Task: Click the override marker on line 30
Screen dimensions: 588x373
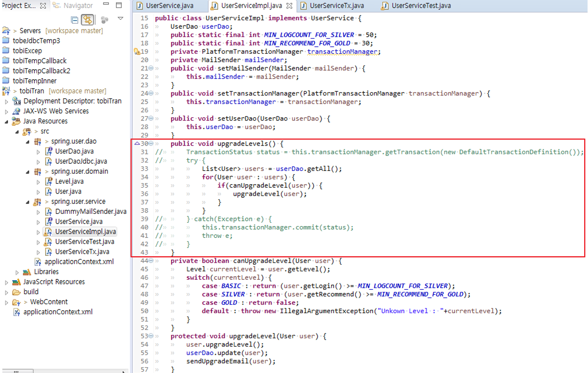Action: coord(137,144)
